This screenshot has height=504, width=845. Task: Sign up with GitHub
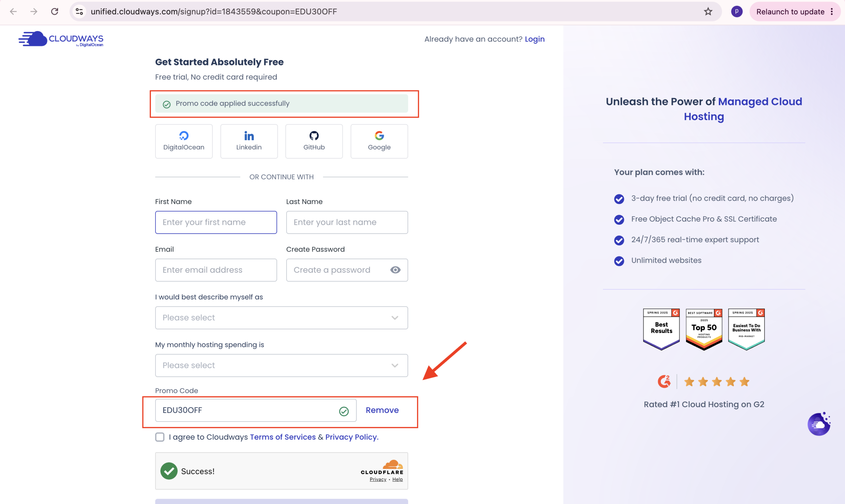314,141
